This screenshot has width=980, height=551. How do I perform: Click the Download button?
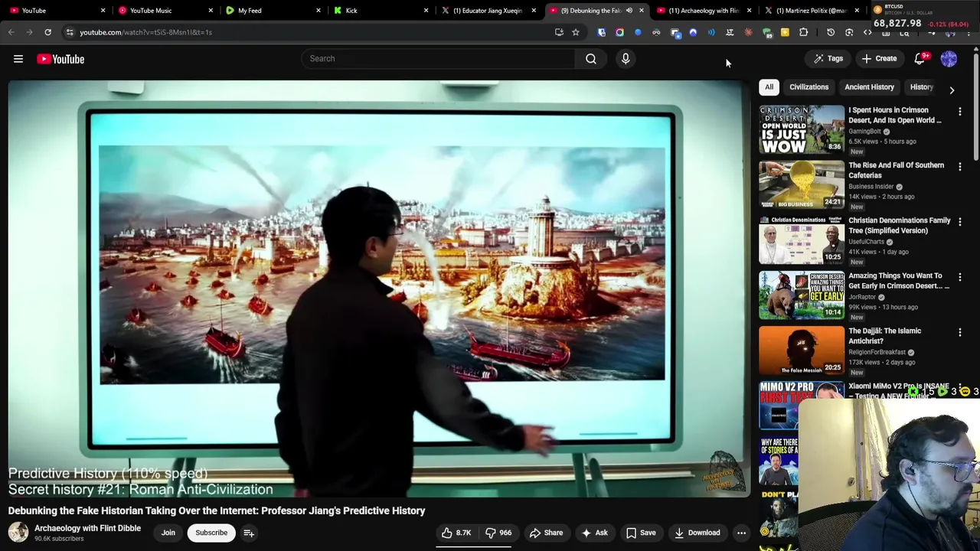(x=697, y=533)
